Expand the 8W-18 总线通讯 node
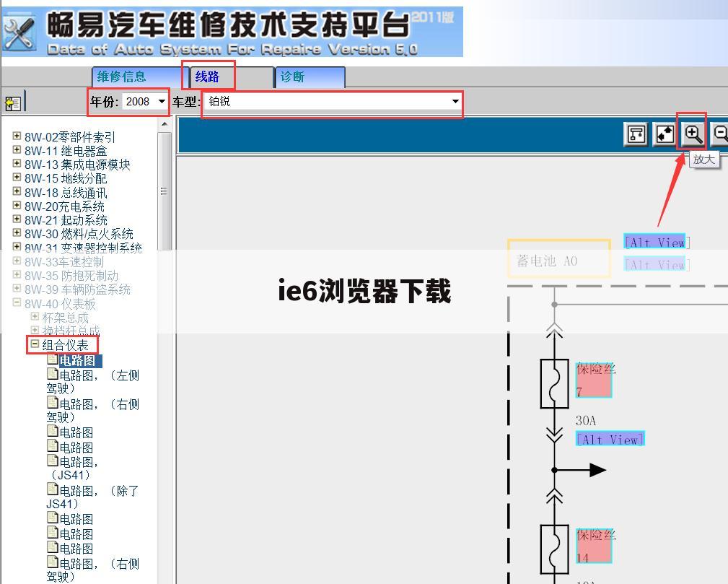 (x=17, y=191)
